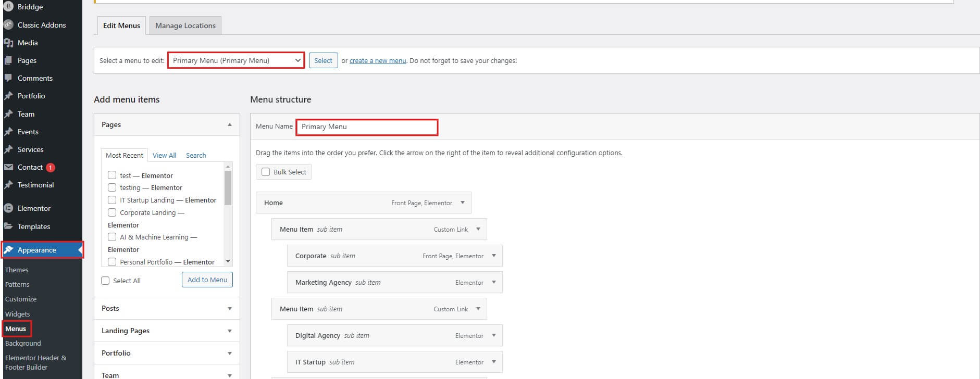This screenshot has height=379, width=980.
Task: Click the Media icon in sidebar
Action: 8,43
